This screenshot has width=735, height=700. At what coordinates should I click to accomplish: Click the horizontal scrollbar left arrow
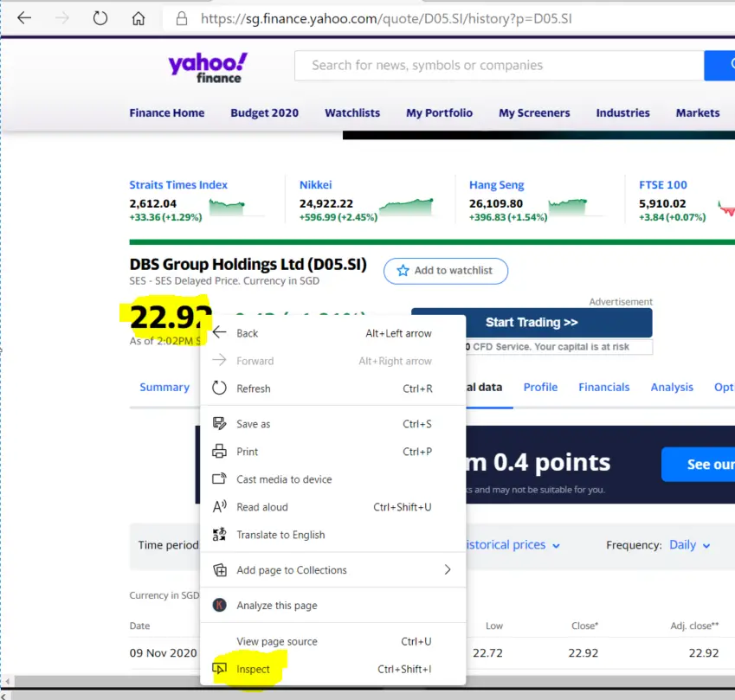(x=7, y=681)
